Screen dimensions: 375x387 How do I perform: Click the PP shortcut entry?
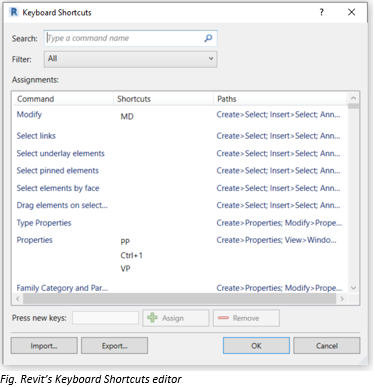pos(125,242)
